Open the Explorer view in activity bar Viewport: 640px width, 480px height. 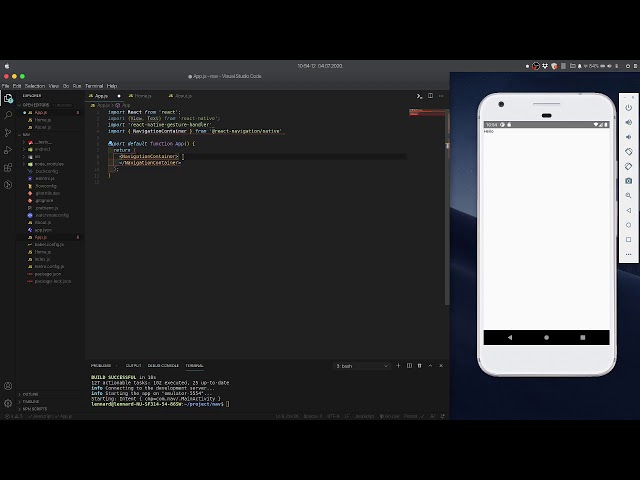(8, 98)
